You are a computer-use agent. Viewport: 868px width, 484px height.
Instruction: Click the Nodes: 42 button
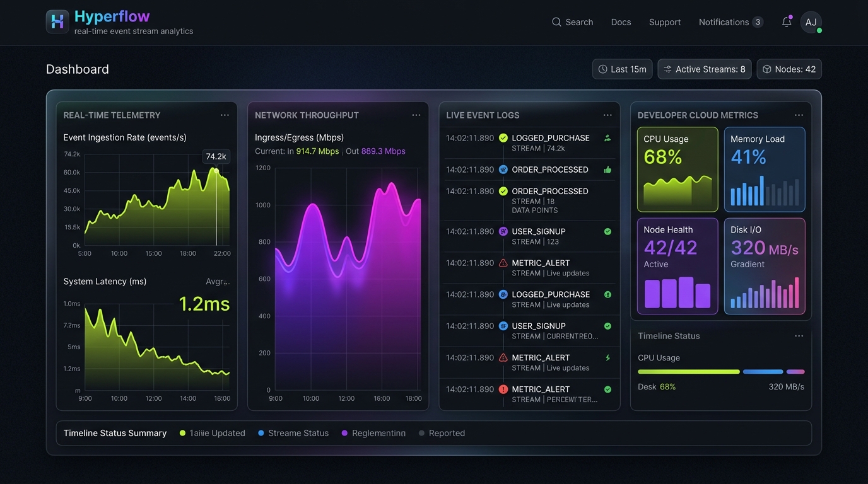789,69
